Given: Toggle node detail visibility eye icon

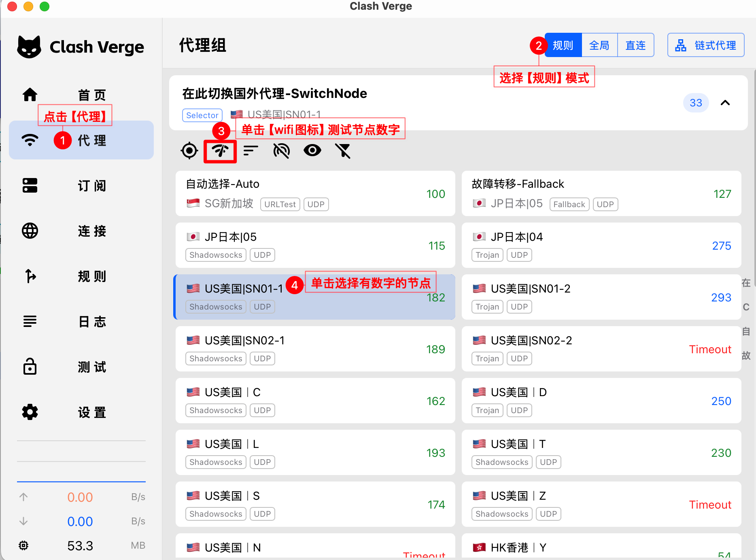Looking at the screenshot, I should 312,151.
